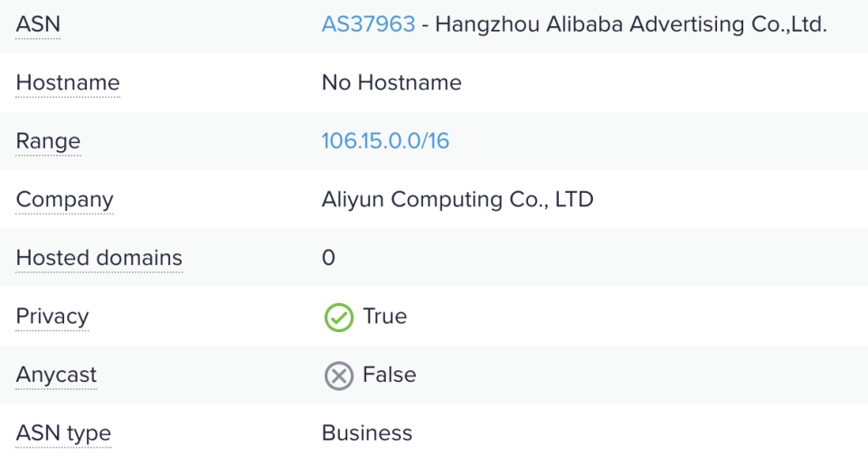Viewport: 868px width, 457px height.
Task: Click the Hostname field label
Action: click(x=68, y=83)
